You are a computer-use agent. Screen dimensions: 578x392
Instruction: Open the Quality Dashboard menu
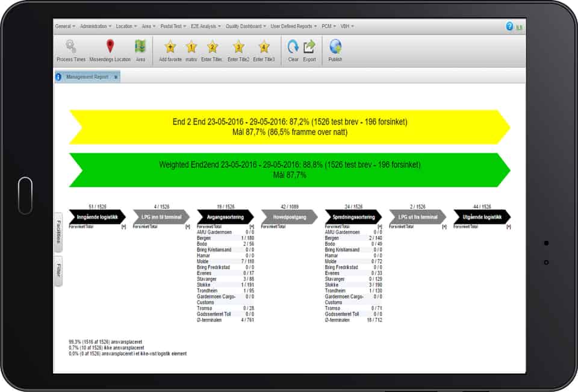click(246, 26)
